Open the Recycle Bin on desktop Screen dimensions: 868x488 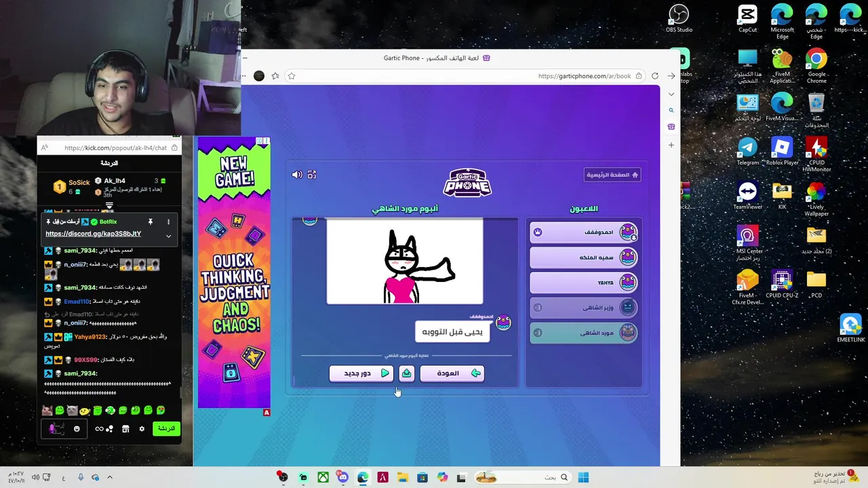click(x=816, y=110)
